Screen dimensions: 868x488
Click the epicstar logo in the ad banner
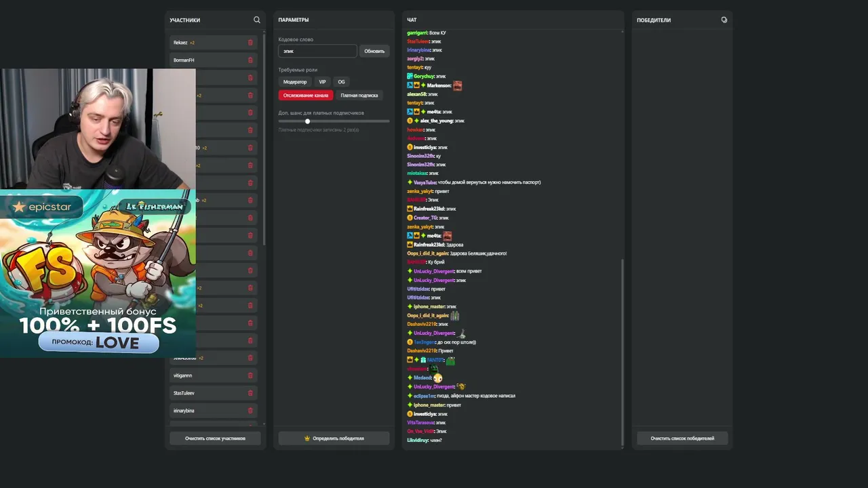pyautogui.click(x=41, y=207)
